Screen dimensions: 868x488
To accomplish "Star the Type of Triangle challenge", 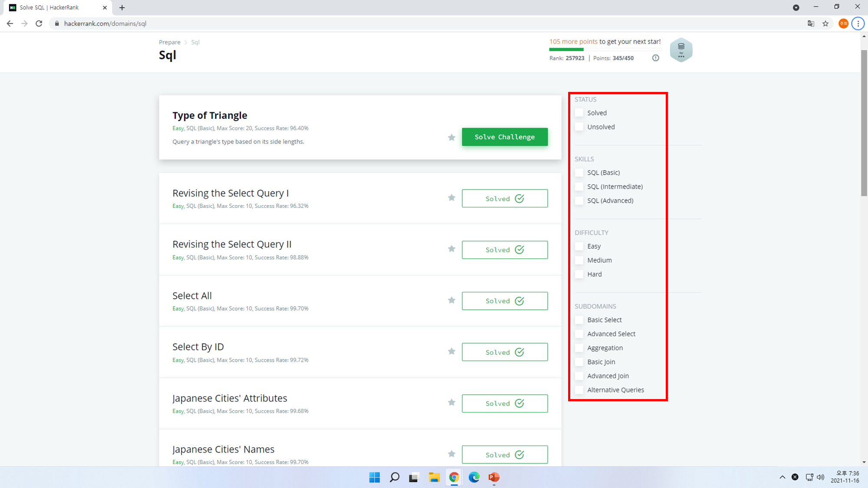I will pyautogui.click(x=451, y=138).
